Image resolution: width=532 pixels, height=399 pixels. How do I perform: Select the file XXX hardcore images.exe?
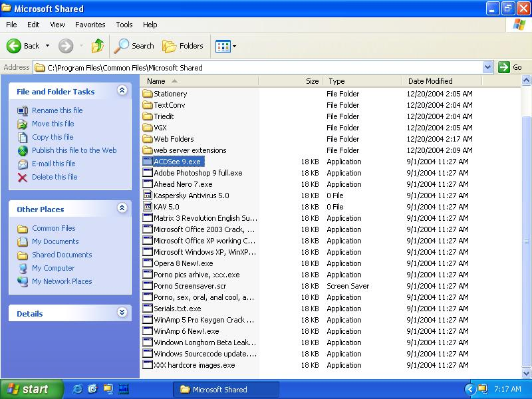point(194,365)
